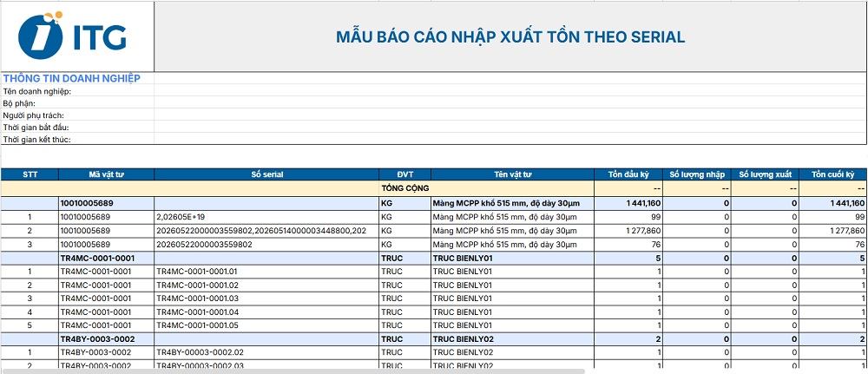Click the 'Mã vật tư' column header

(x=106, y=174)
